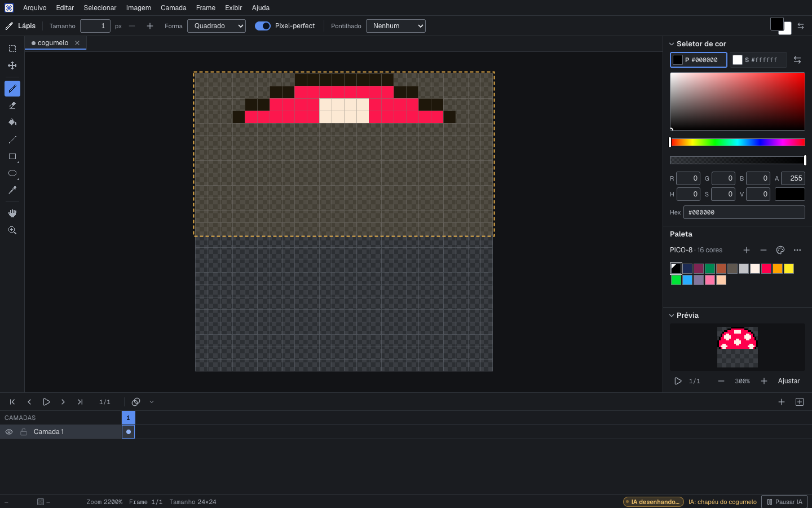Image resolution: width=812 pixels, height=508 pixels.
Task: Expand the onion skin options chevron
Action: tap(152, 402)
